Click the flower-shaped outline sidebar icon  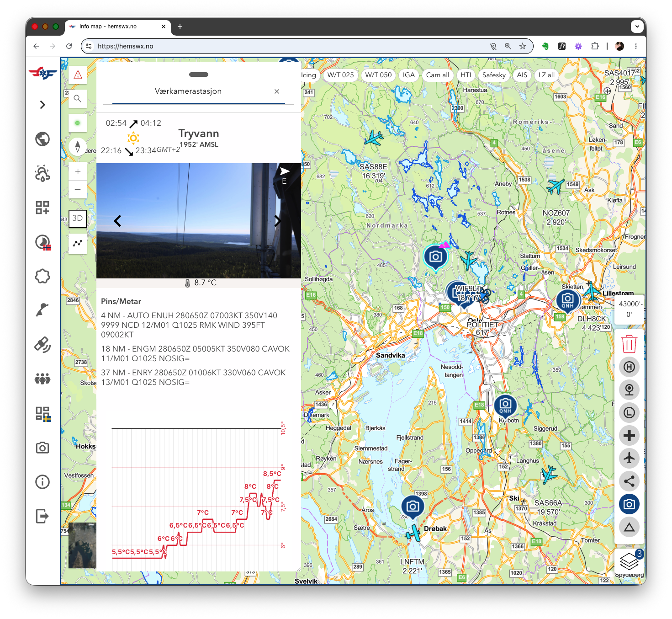tap(42, 276)
